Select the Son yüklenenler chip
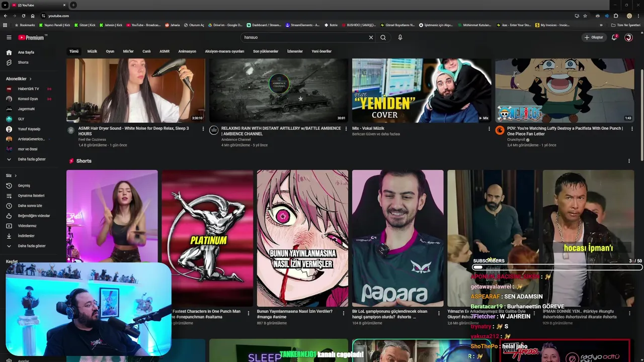 tap(266, 51)
